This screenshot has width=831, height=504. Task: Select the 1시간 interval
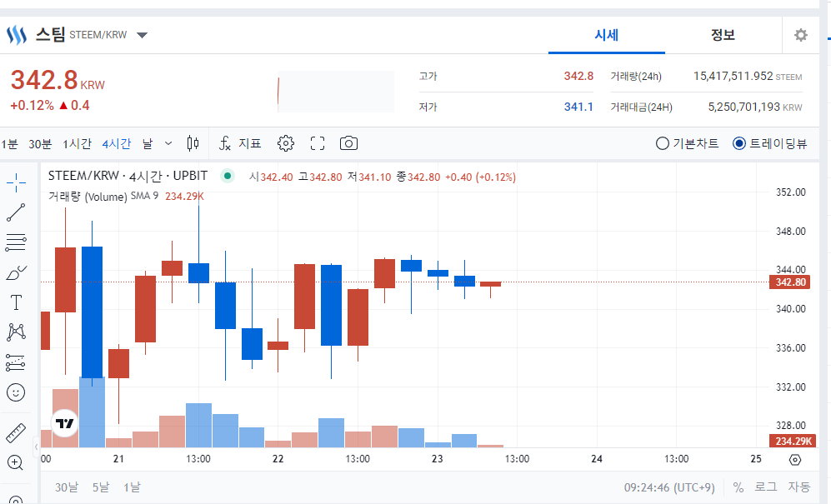pyautogui.click(x=78, y=143)
